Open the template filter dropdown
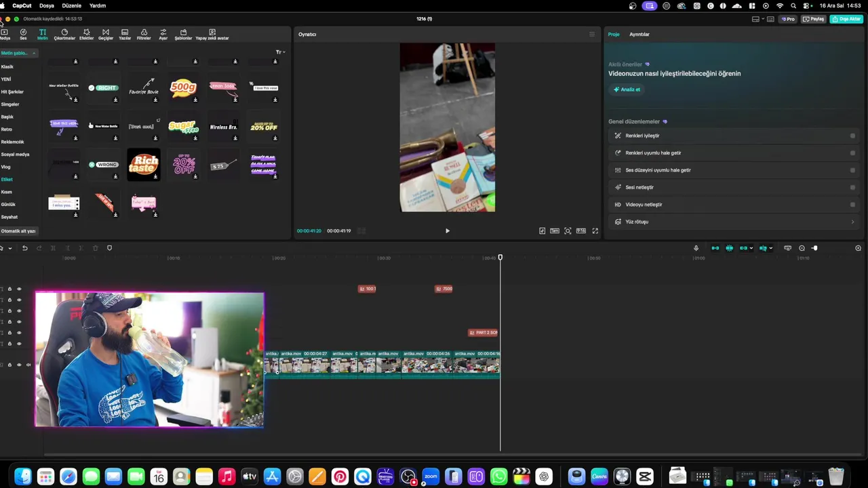 pos(280,52)
